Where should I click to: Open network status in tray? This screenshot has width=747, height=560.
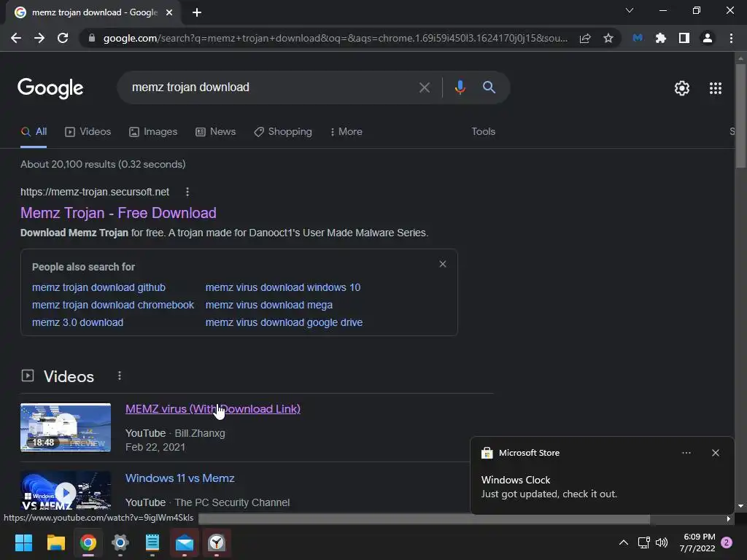click(643, 542)
